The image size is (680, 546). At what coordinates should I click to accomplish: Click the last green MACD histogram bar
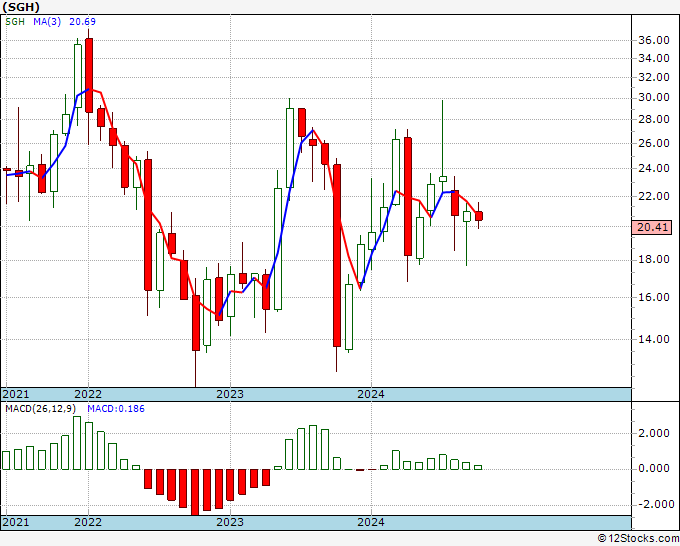[x=478, y=468]
